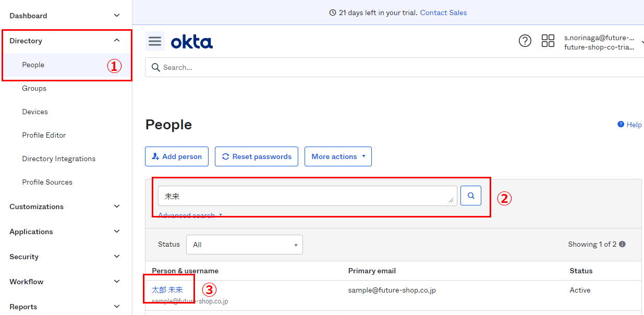
Task: Click the info icon beside Showing 1 of 2
Action: pyautogui.click(x=622, y=244)
